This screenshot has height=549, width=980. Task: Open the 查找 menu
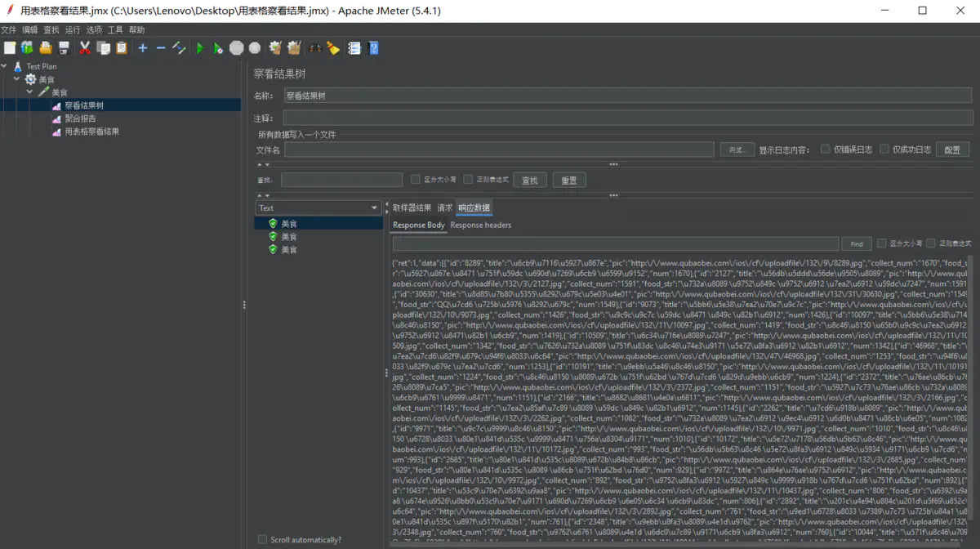click(x=51, y=29)
